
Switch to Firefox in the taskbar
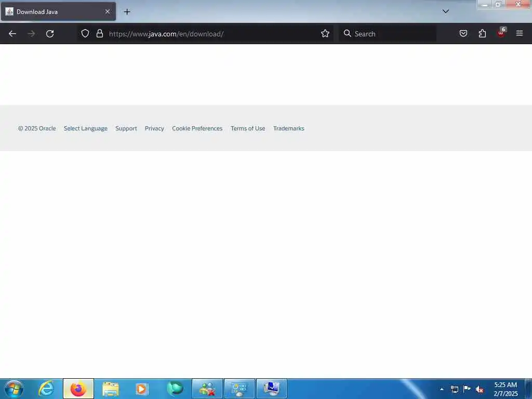pos(78,389)
